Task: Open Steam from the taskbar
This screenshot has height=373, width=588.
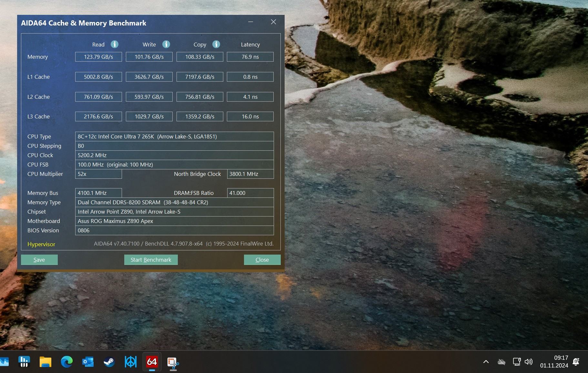Action: (109, 362)
